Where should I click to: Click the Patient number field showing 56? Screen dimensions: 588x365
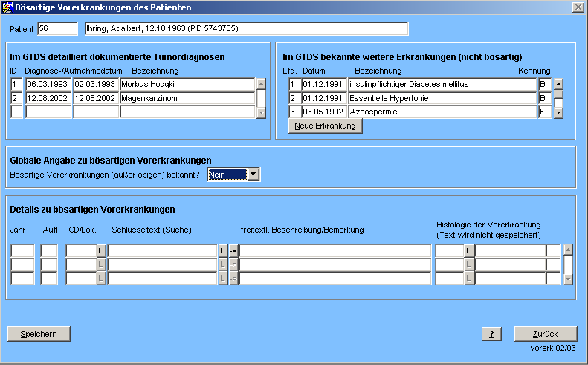click(57, 29)
